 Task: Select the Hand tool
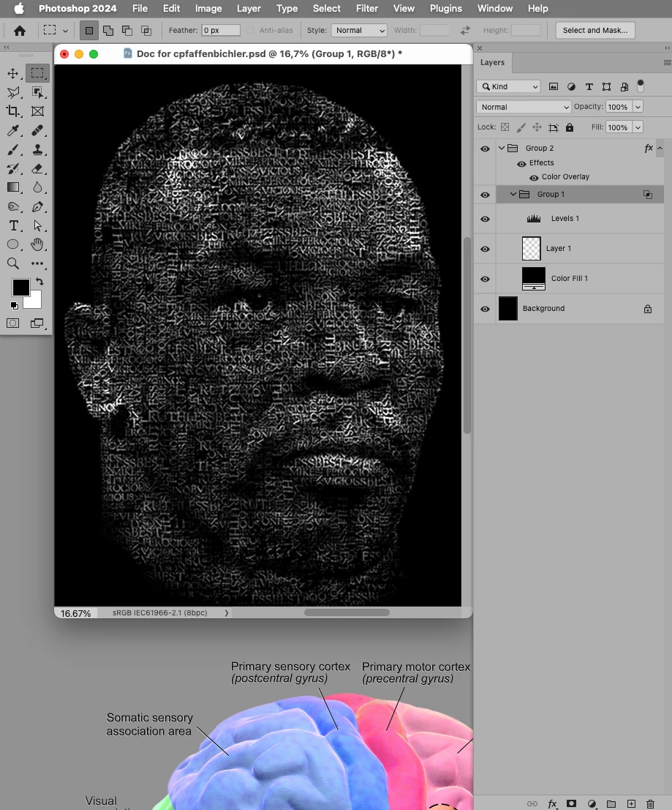[x=37, y=244]
